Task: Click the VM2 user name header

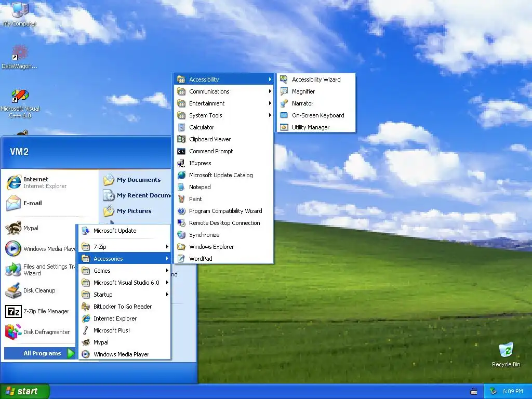Action: tap(19, 152)
